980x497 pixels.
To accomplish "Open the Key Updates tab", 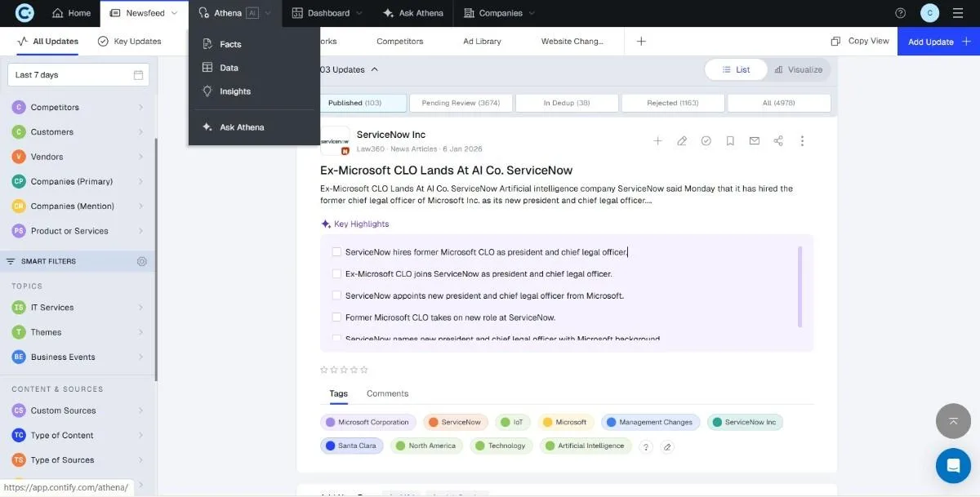I will tap(130, 41).
